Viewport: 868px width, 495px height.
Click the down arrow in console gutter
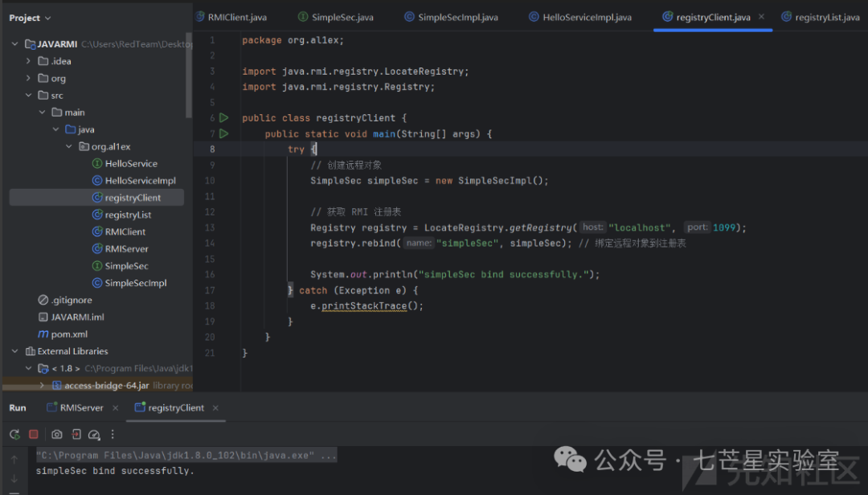click(x=14, y=478)
